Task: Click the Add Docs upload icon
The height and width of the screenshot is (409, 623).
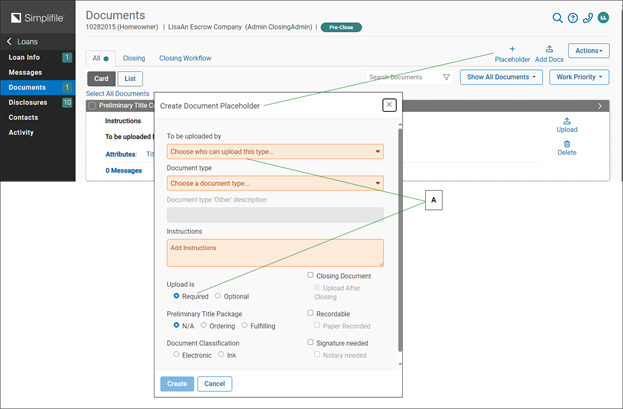Action: pos(549,49)
